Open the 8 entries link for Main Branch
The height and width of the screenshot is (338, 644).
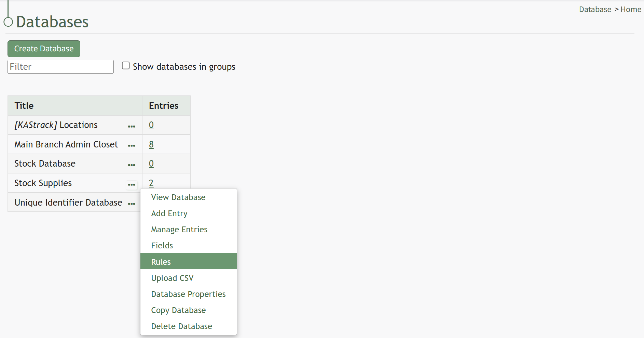coord(151,144)
